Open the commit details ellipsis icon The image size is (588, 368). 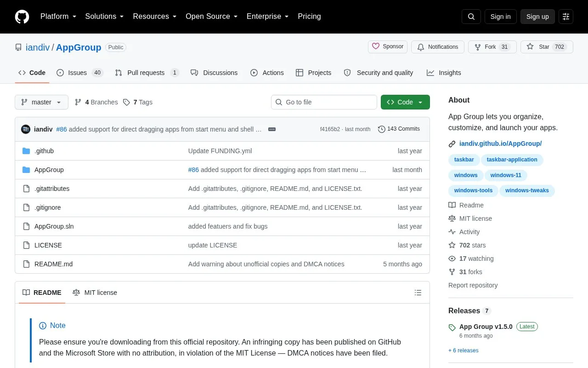pyautogui.click(x=272, y=129)
